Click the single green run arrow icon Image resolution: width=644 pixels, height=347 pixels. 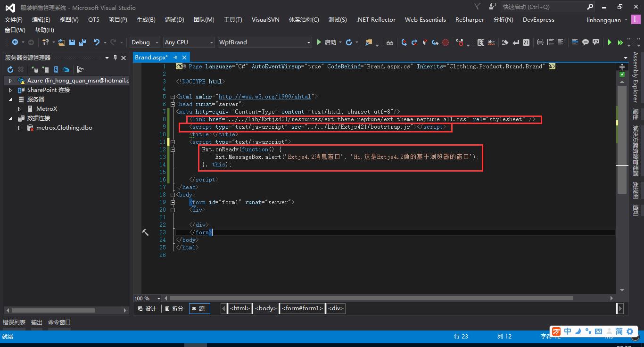coord(610,42)
